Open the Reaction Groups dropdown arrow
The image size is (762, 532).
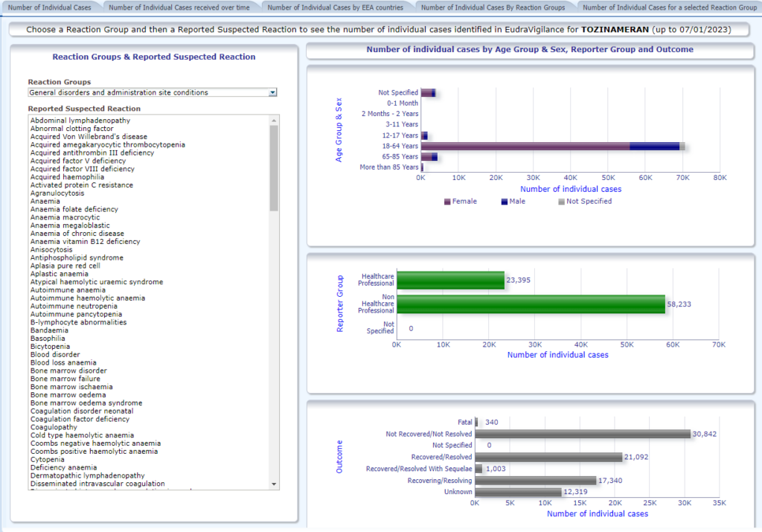click(x=272, y=92)
